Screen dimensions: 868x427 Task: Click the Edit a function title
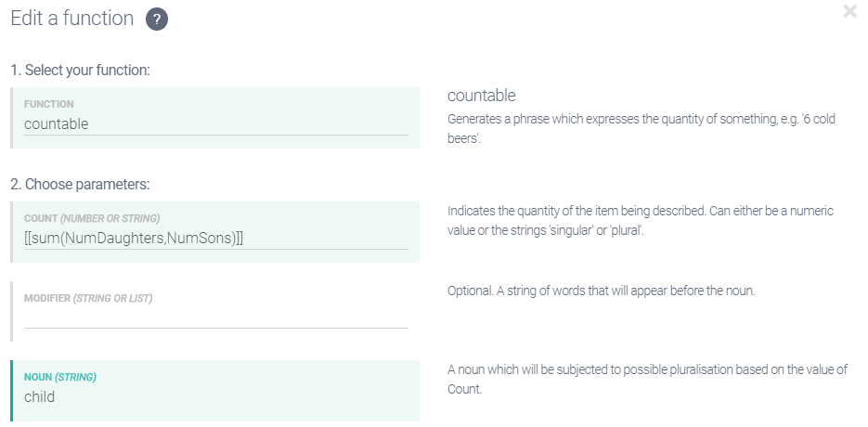point(72,19)
